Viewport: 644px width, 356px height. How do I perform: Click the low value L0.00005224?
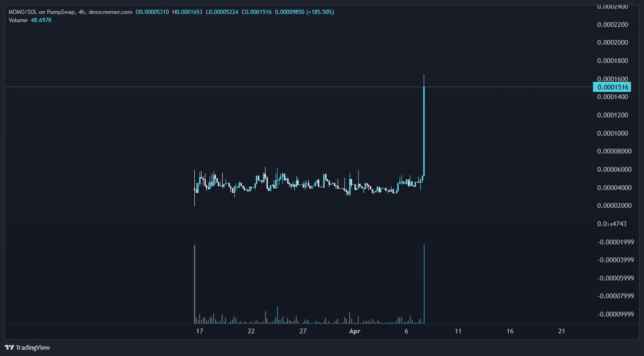pos(223,12)
